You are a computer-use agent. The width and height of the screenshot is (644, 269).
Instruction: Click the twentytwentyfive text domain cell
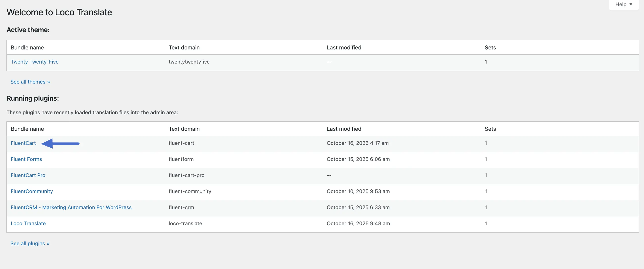pyautogui.click(x=189, y=62)
